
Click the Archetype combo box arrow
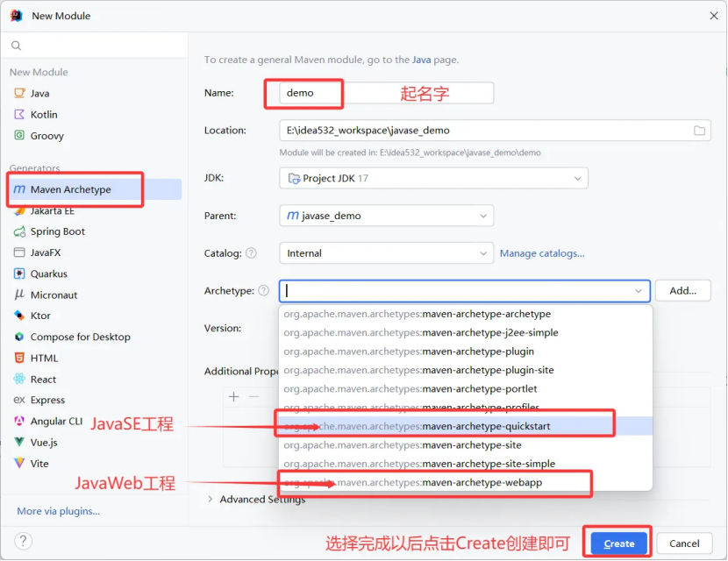tap(639, 291)
